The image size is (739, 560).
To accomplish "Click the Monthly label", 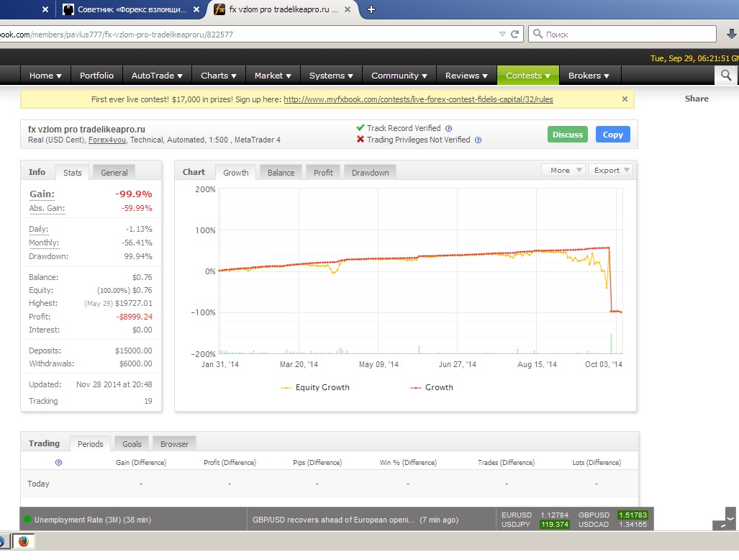I will [44, 243].
